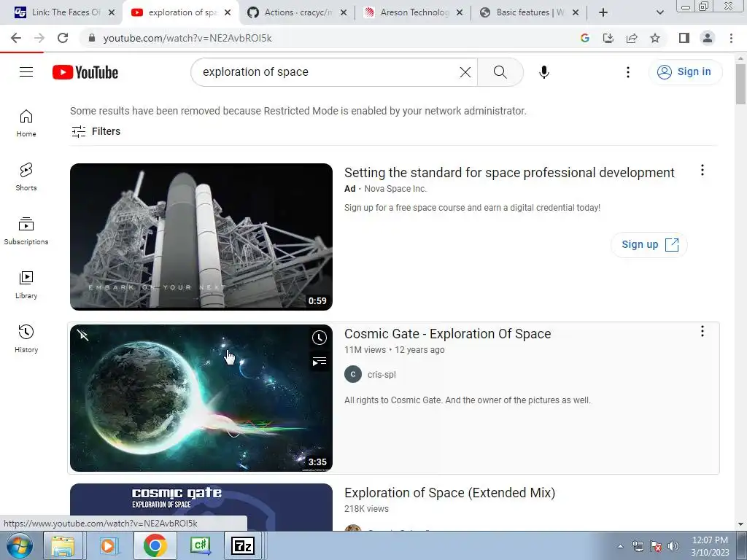Screen dimensions: 747x560
Task: Open the Windows Start button
Action: tap(20, 545)
